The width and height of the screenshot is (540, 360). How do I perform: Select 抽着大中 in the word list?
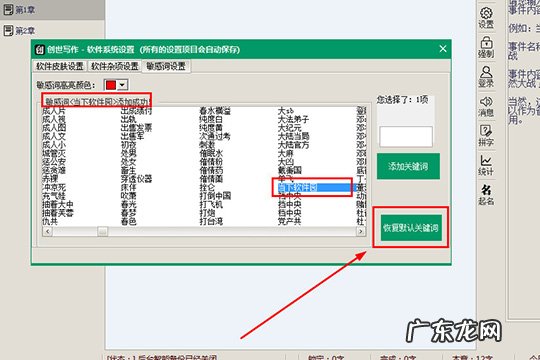58,204
